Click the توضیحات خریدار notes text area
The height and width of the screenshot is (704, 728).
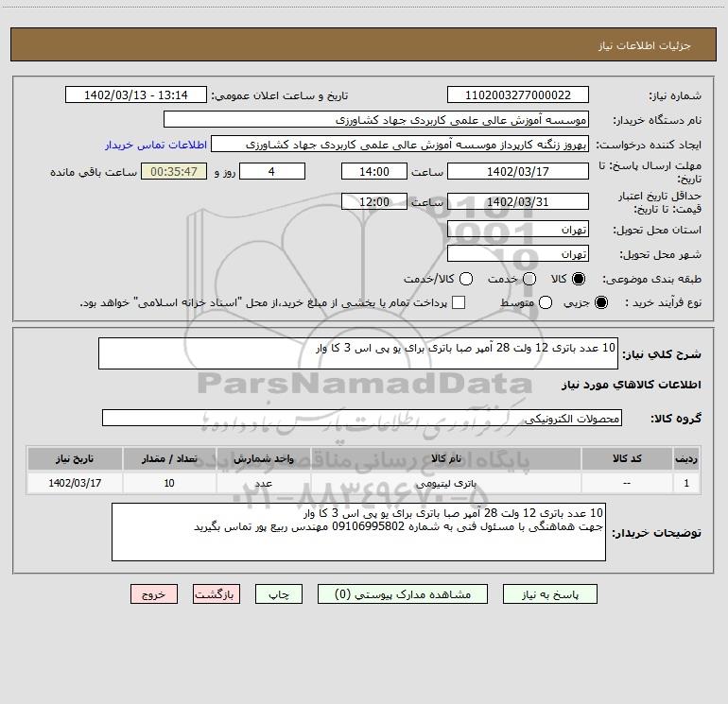pos(358,532)
